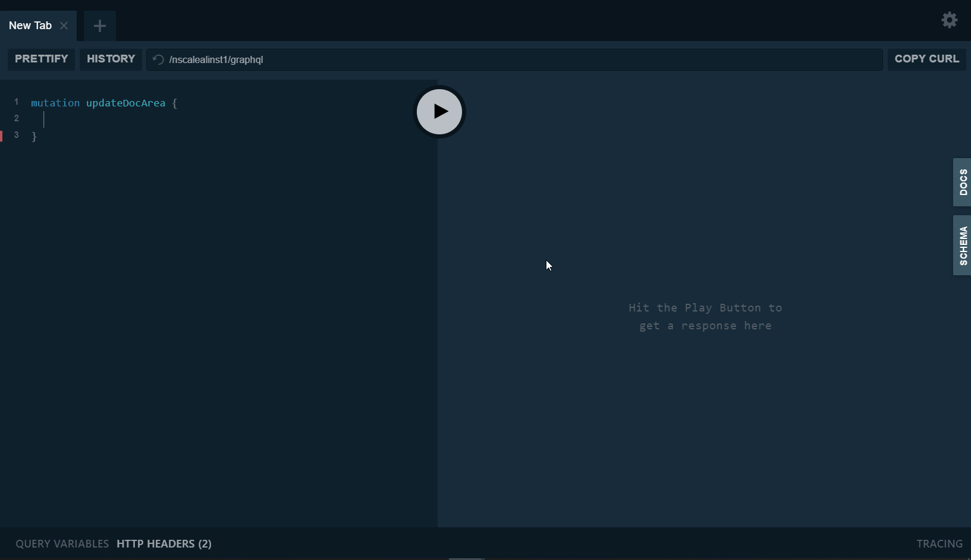Open the query HISTORY

click(111, 59)
